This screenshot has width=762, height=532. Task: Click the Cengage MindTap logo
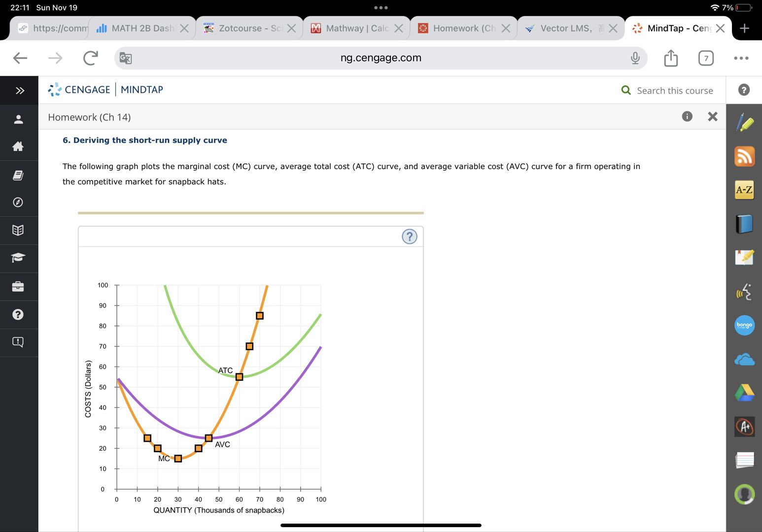[105, 90]
